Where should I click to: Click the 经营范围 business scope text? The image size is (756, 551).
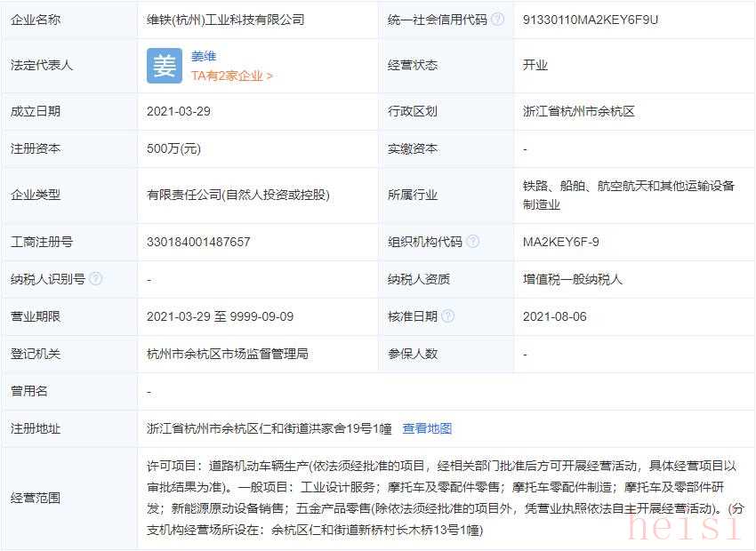[442, 498]
